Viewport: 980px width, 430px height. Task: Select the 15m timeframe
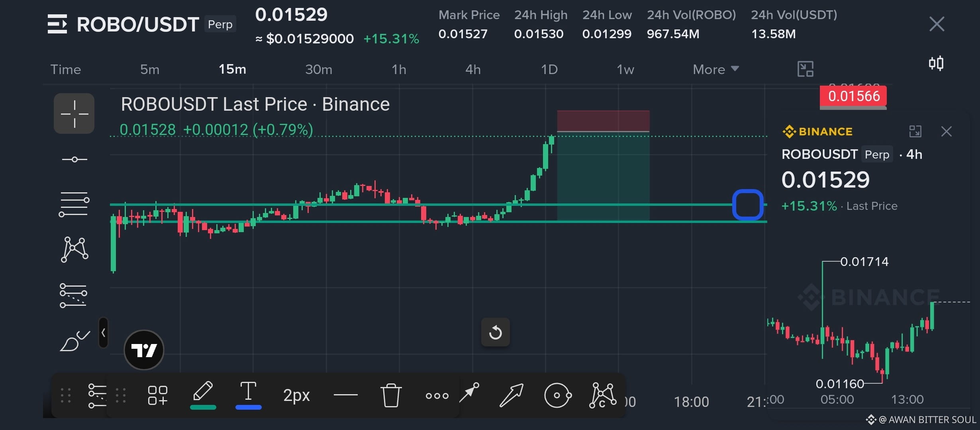[x=232, y=69]
